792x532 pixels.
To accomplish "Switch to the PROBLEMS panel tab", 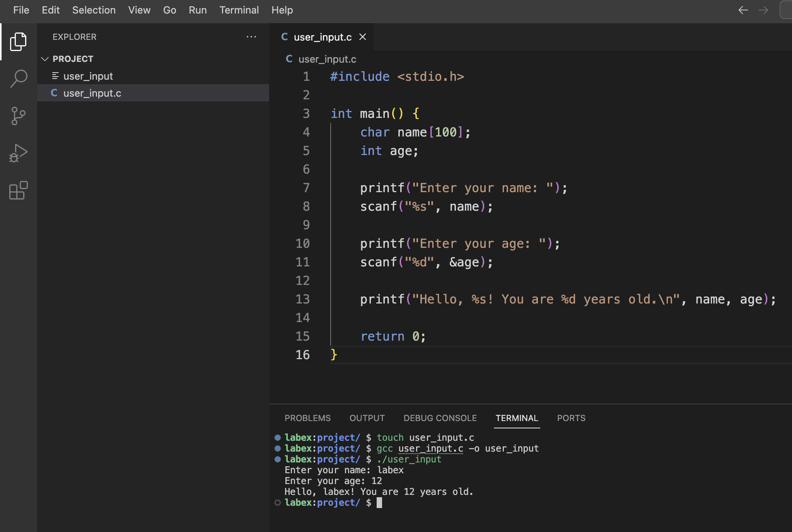I will [x=307, y=418].
